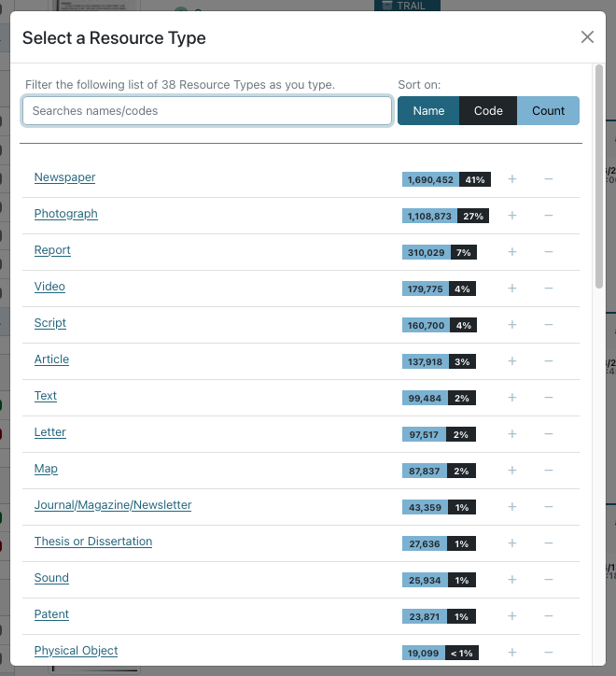Viewport: 616px width, 676px height.
Task: Exclude Video using its minus icon
Action: coord(548,289)
